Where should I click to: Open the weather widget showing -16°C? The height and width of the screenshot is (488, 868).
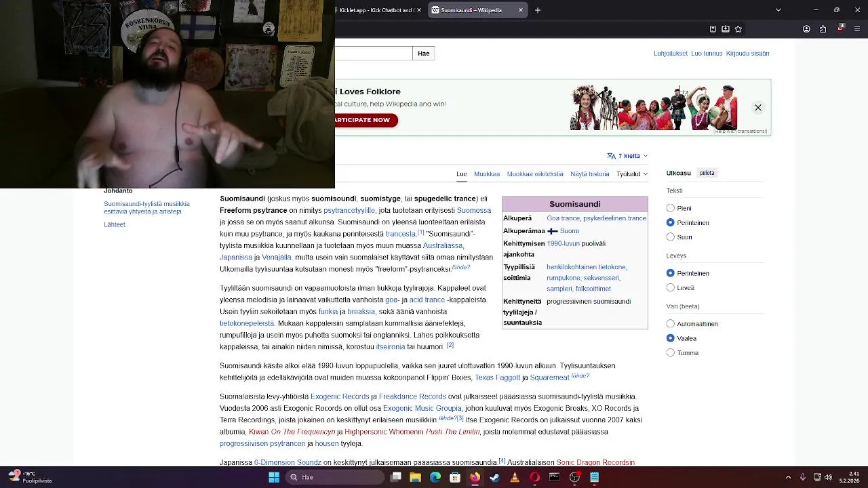click(30, 477)
